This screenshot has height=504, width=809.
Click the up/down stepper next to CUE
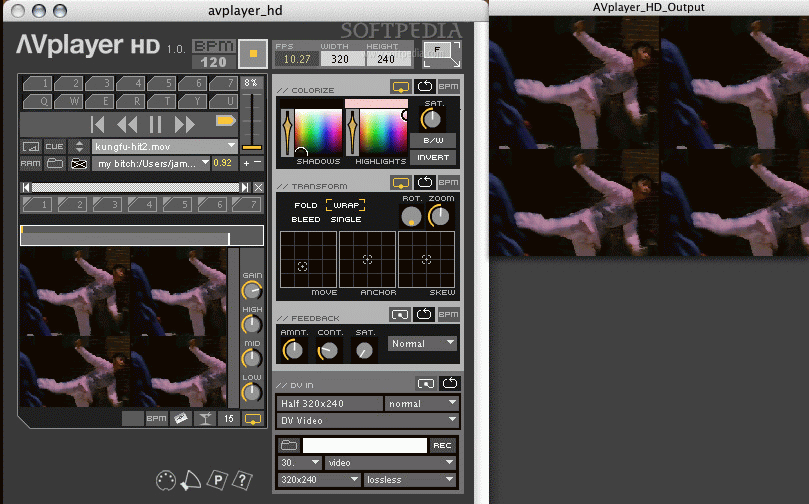[78, 147]
